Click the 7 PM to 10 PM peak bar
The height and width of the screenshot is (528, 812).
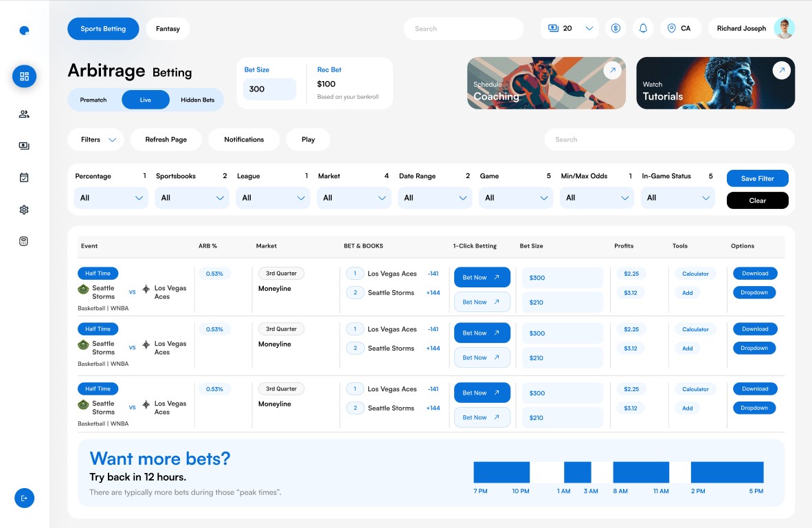[501, 472]
